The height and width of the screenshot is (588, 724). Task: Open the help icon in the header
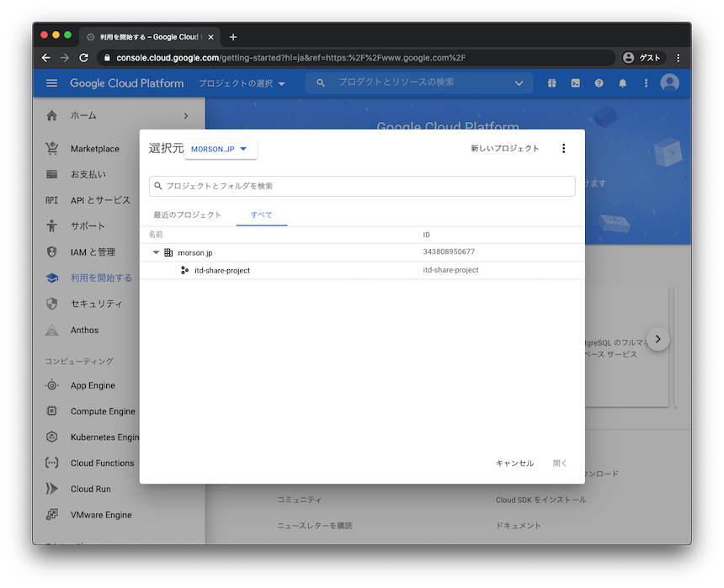tap(599, 83)
